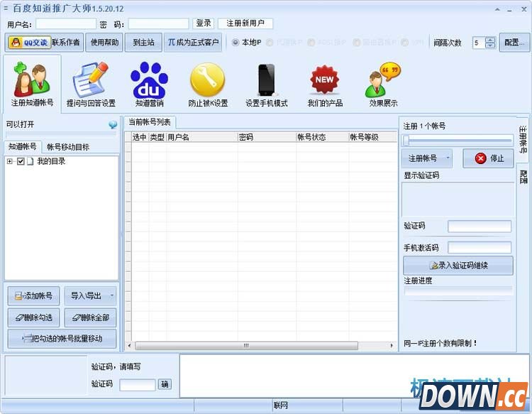Click the 手机激活码 input field

click(479, 248)
